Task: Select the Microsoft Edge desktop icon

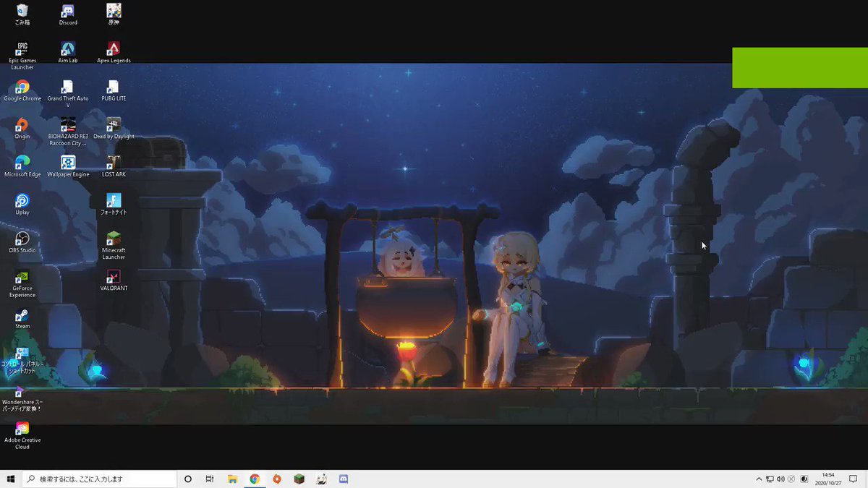Action: click(x=22, y=166)
